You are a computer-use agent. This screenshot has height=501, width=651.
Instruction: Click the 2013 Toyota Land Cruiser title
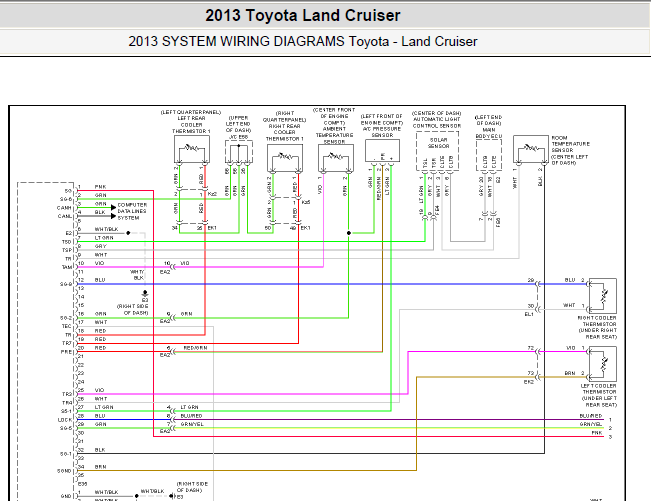[302, 15]
